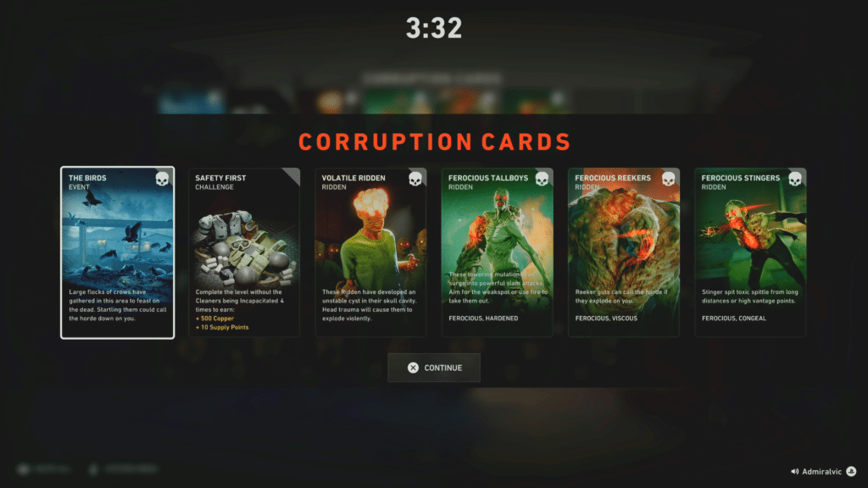This screenshot has height=488, width=868.
Task: Click the skull icon on Volatile Ridden card
Action: coord(415,180)
